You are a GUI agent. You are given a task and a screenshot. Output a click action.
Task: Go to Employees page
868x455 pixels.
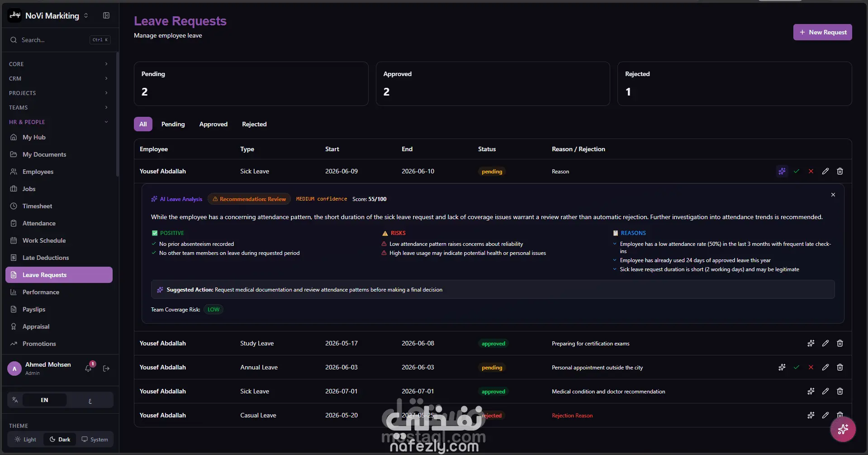pyautogui.click(x=59, y=172)
